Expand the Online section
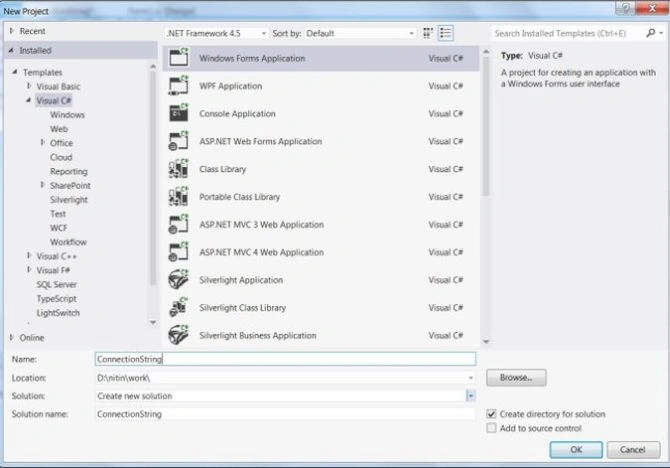The image size is (670, 468). pyautogui.click(x=12, y=337)
